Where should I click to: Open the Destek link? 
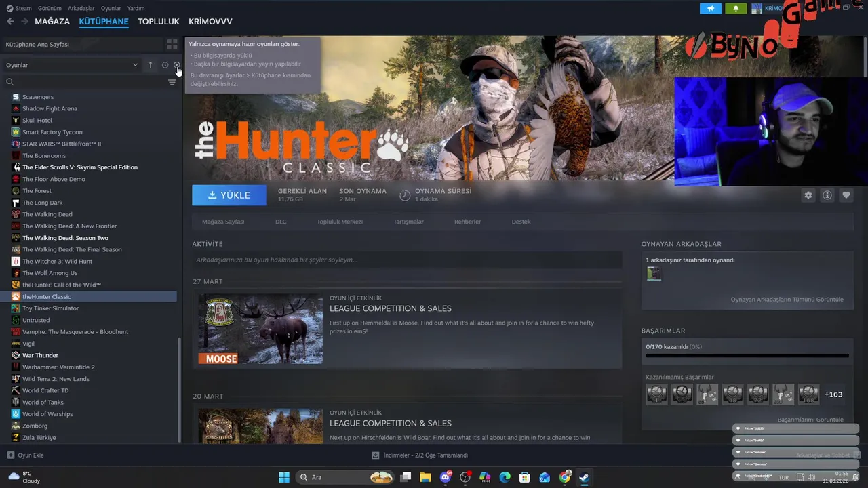click(521, 222)
